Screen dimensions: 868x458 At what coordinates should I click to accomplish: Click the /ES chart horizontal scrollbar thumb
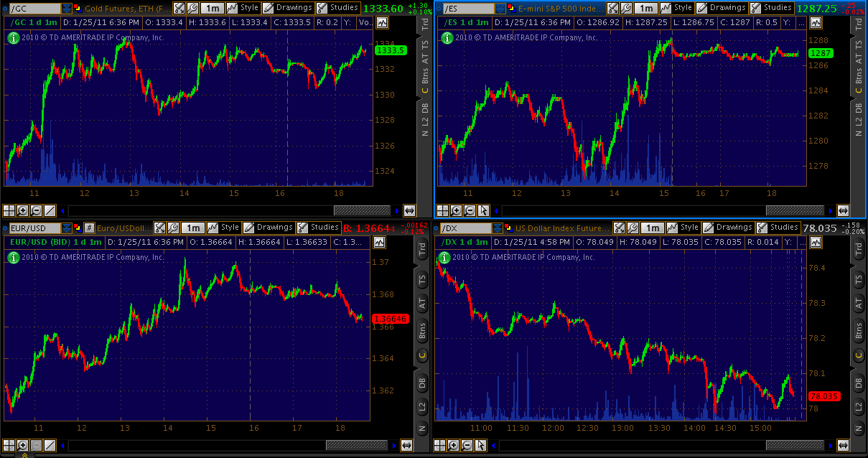(x=795, y=210)
